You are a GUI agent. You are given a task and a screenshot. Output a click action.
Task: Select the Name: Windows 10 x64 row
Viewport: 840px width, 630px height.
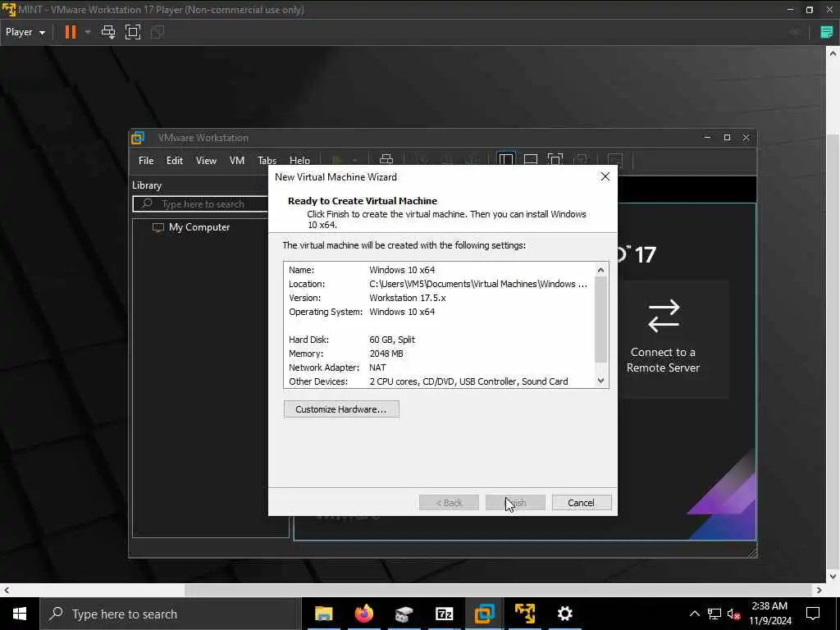pyautogui.click(x=440, y=270)
